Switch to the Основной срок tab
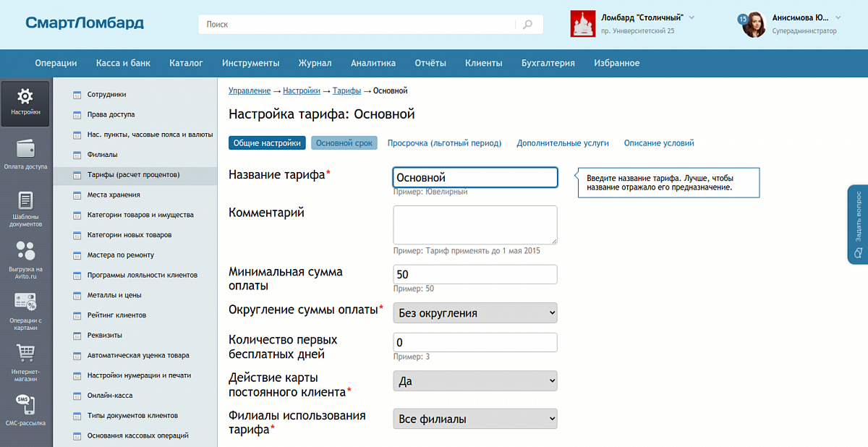 (x=344, y=143)
